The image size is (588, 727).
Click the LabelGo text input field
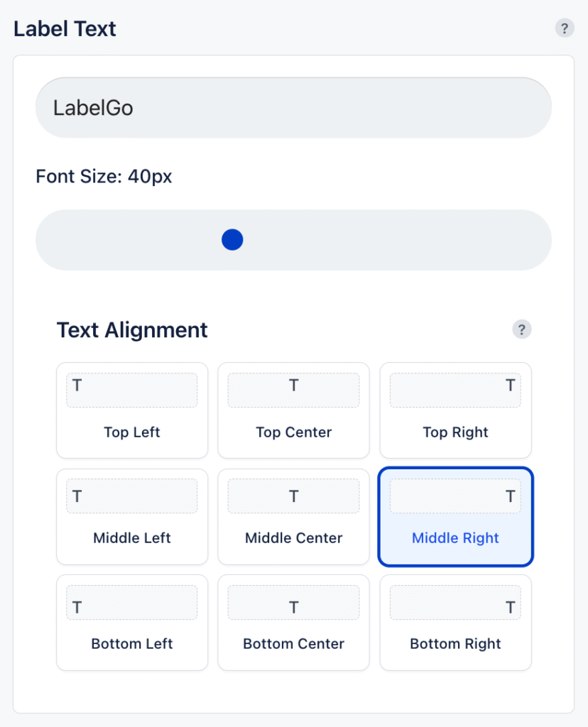coord(293,108)
